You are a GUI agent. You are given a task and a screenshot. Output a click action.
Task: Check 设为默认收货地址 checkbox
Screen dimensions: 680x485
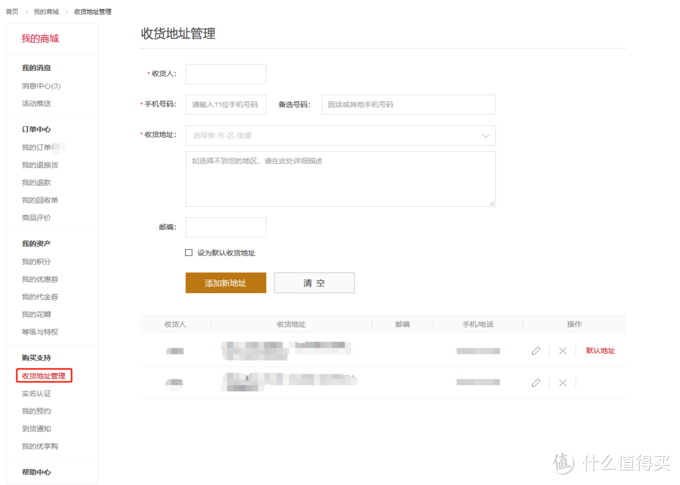point(189,252)
